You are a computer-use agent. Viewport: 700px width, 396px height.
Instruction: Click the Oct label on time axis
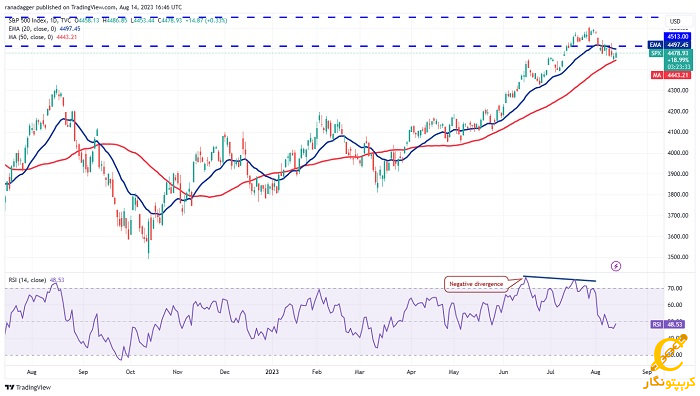130,371
